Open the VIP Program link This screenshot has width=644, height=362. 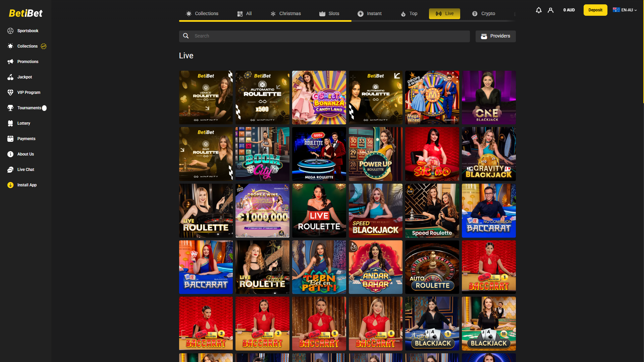[x=29, y=93]
